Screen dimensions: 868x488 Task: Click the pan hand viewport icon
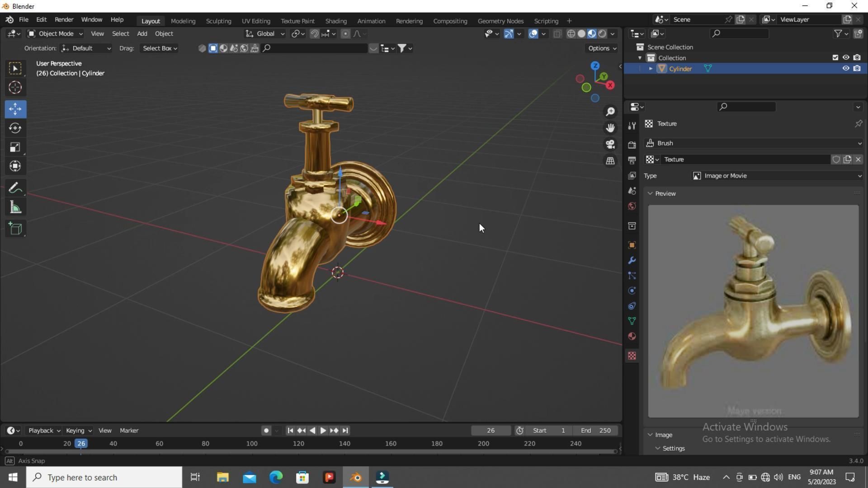click(610, 128)
